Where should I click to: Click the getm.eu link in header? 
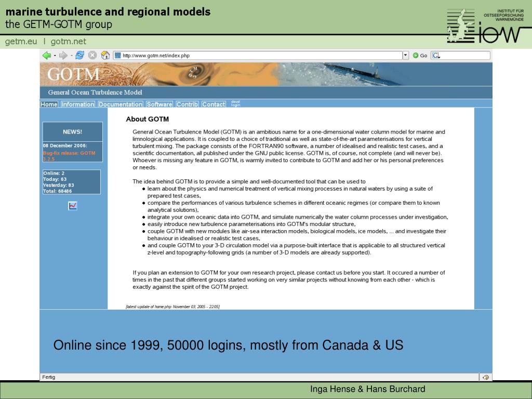coord(21,42)
